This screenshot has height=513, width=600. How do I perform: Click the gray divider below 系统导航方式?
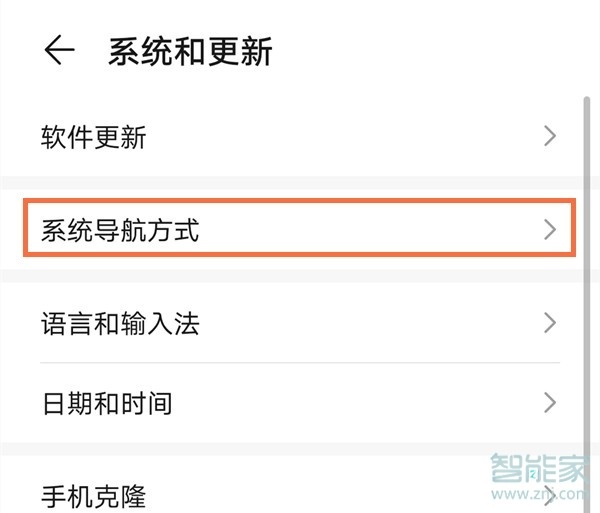point(292,276)
